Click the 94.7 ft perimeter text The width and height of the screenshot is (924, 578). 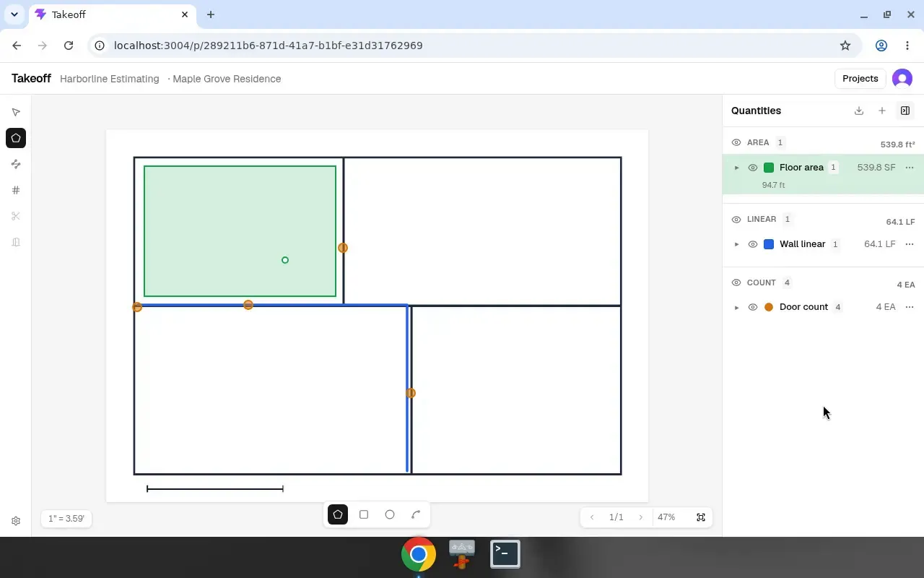tap(773, 185)
